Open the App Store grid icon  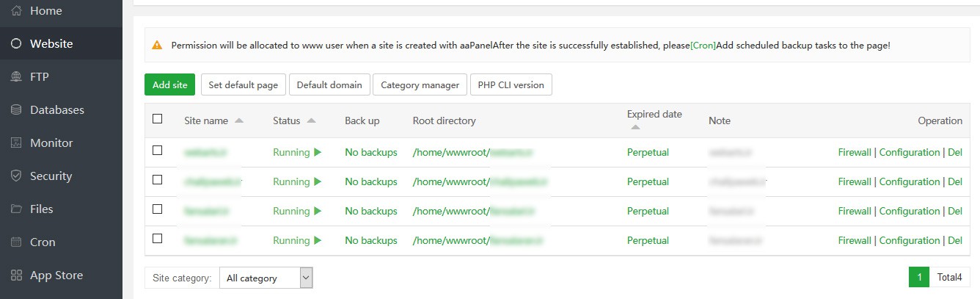(x=16, y=275)
